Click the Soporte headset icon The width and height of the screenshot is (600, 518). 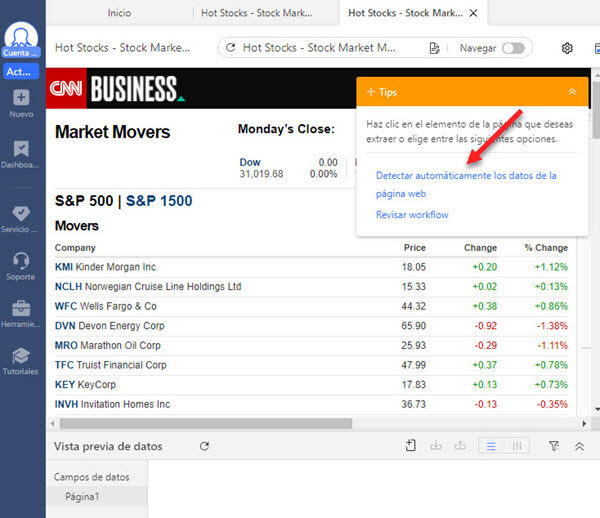point(21,263)
